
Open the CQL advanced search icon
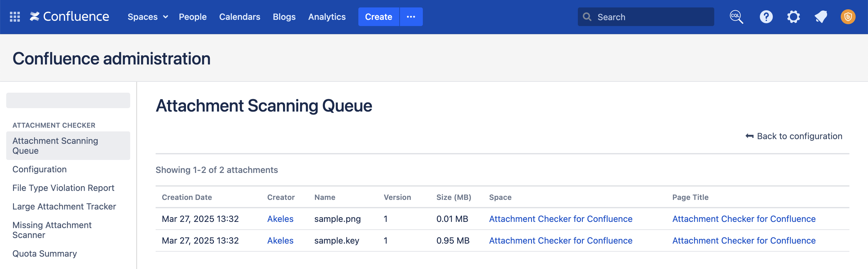(x=736, y=17)
